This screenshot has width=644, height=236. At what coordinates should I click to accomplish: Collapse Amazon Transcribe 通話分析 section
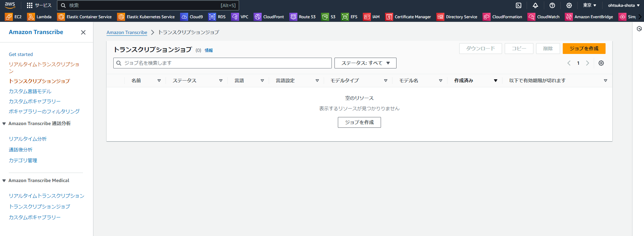pyautogui.click(x=4, y=124)
